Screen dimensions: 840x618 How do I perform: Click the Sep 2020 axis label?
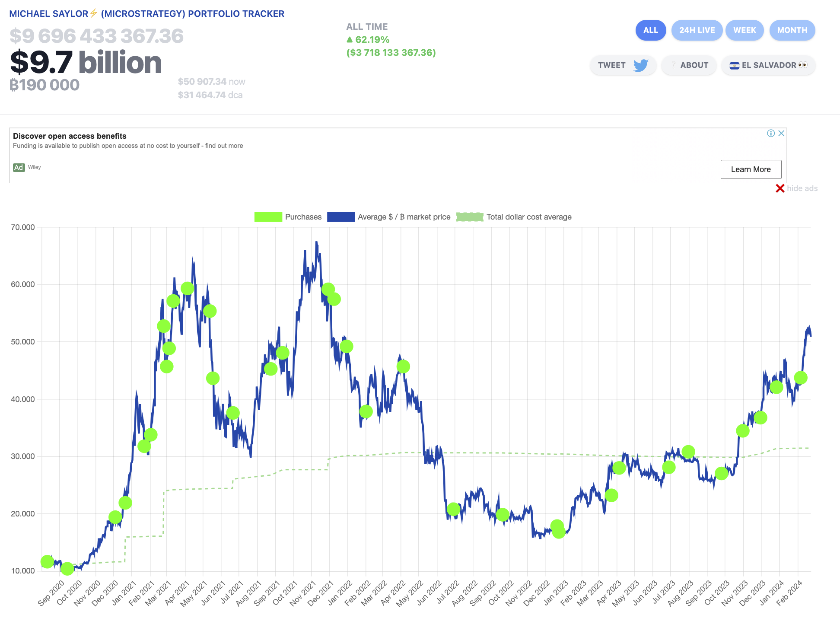pyautogui.click(x=51, y=593)
